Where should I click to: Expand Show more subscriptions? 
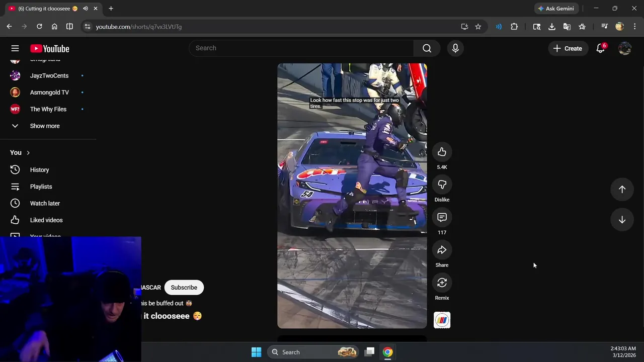(45, 126)
